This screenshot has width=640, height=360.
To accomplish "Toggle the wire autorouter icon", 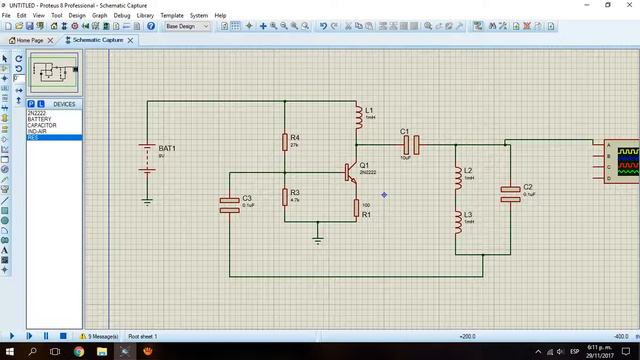I will click(x=478, y=26).
